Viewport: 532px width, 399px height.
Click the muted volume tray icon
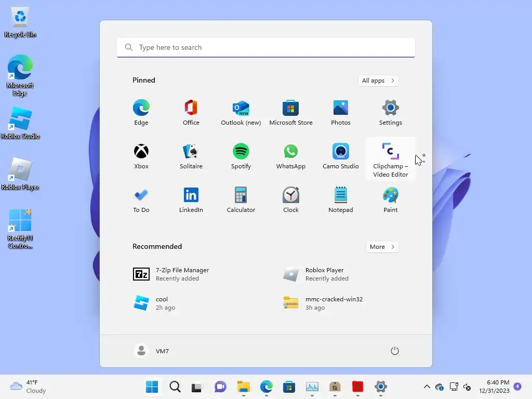(x=467, y=387)
